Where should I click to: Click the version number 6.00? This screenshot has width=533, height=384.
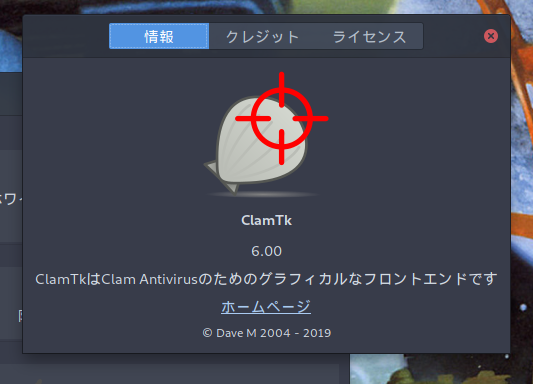pyautogui.click(x=266, y=251)
